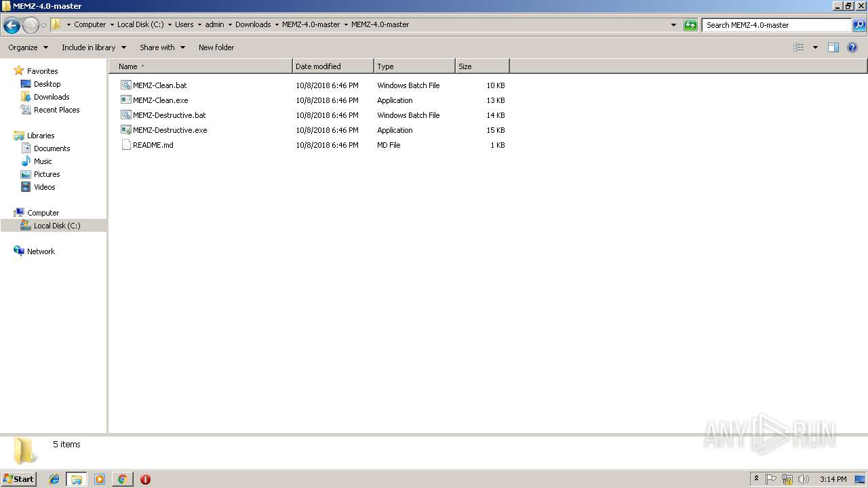Expand the arrow after Downloads breadcrumb

[x=277, y=24]
